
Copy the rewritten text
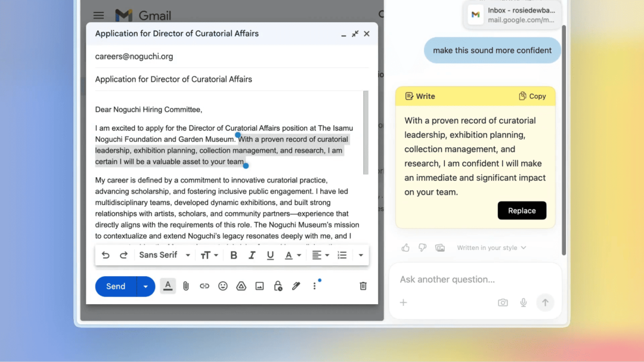532,96
